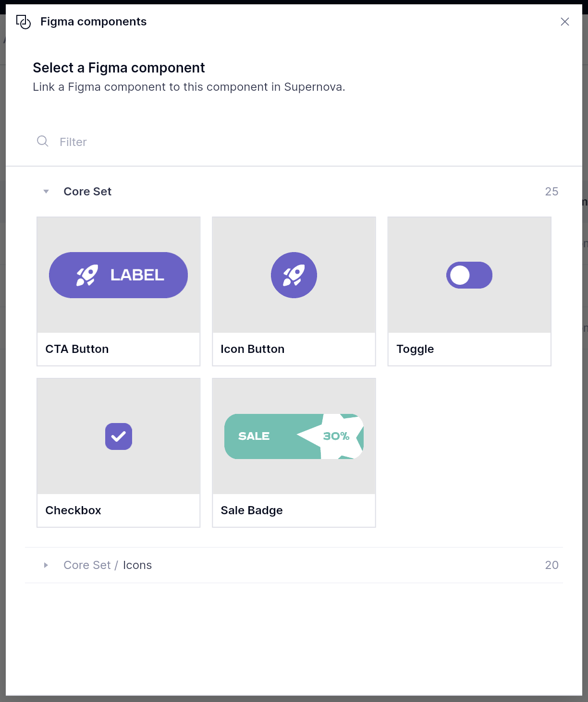The height and width of the screenshot is (702, 588).
Task: Click the Figma components header icon
Action: [x=23, y=22]
